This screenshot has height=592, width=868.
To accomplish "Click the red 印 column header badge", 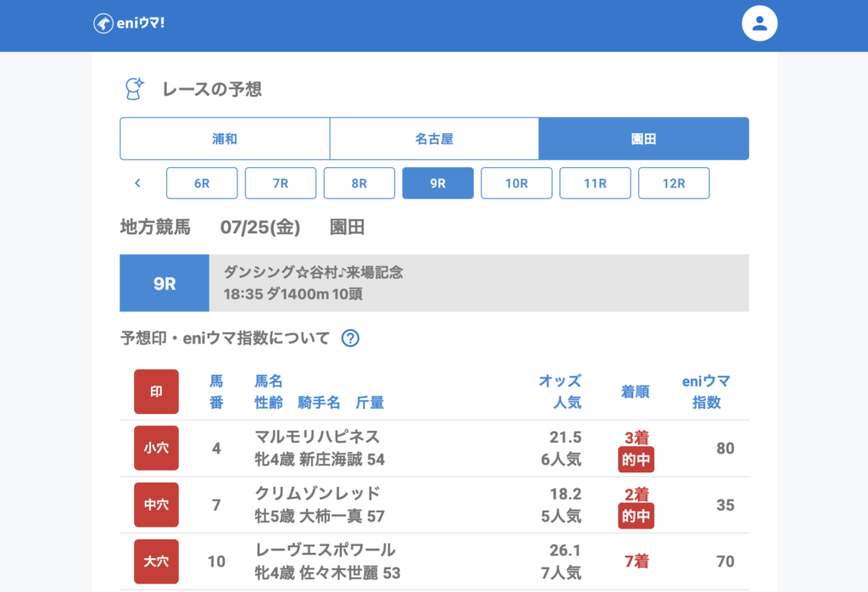I will click(x=156, y=392).
